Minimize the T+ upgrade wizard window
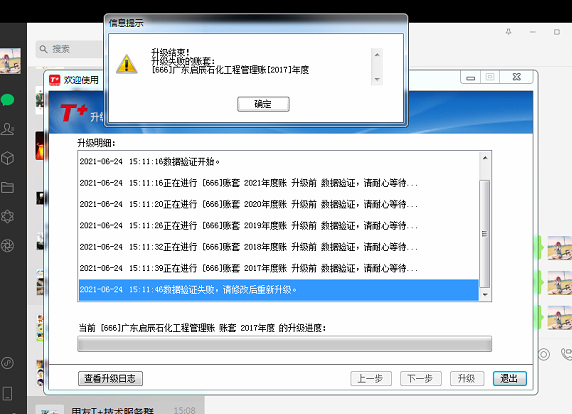 pos(471,77)
